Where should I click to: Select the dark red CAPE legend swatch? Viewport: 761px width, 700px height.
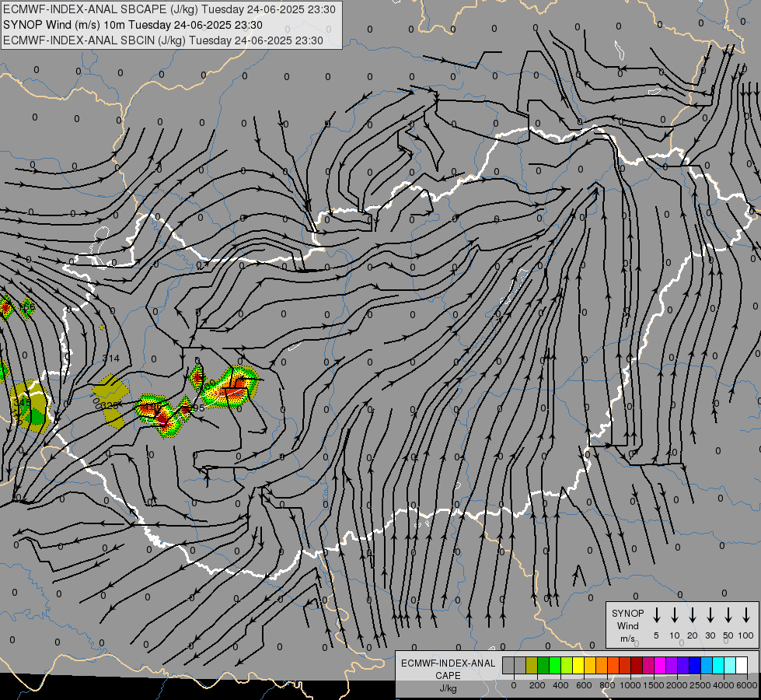(x=637, y=665)
